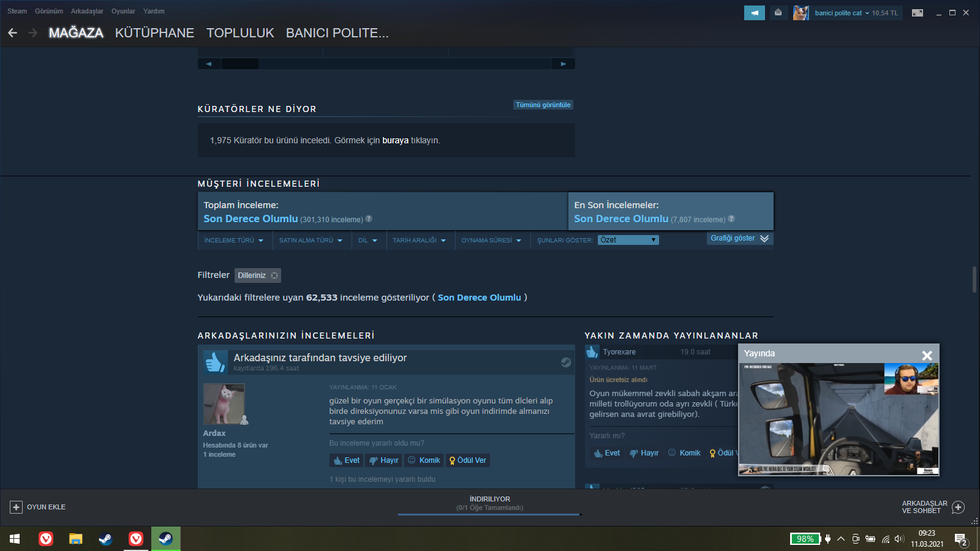Click the media scroller slider handle

coord(239,64)
